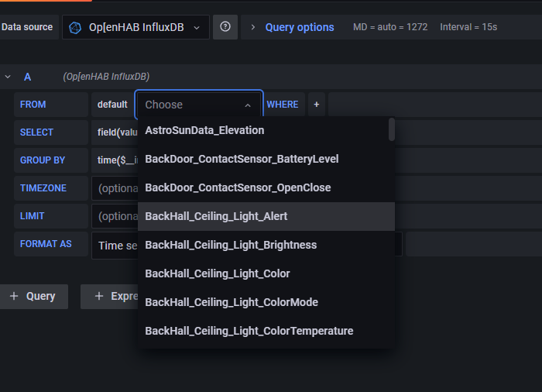Pick BackHall_Ceiling_Light_Alert measurement
The image size is (542, 392).
pos(227,216)
